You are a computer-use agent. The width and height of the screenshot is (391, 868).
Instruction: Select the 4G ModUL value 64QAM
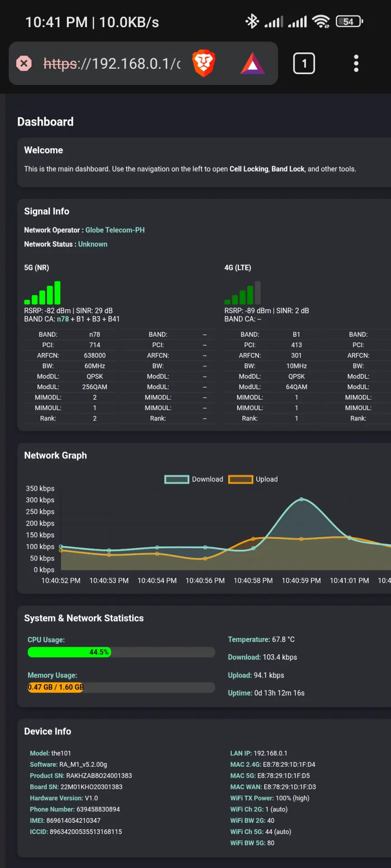click(296, 387)
